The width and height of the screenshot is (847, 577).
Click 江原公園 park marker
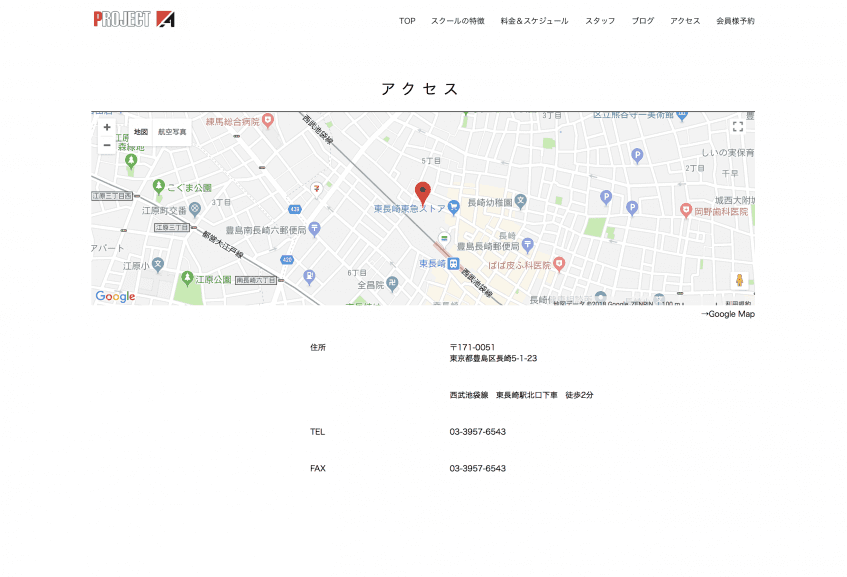pos(187,278)
